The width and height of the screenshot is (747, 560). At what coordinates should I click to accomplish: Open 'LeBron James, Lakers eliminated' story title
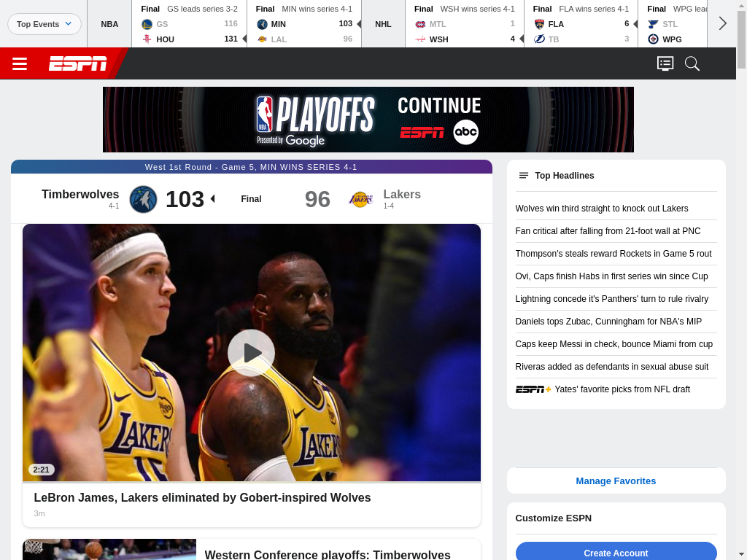point(203,497)
